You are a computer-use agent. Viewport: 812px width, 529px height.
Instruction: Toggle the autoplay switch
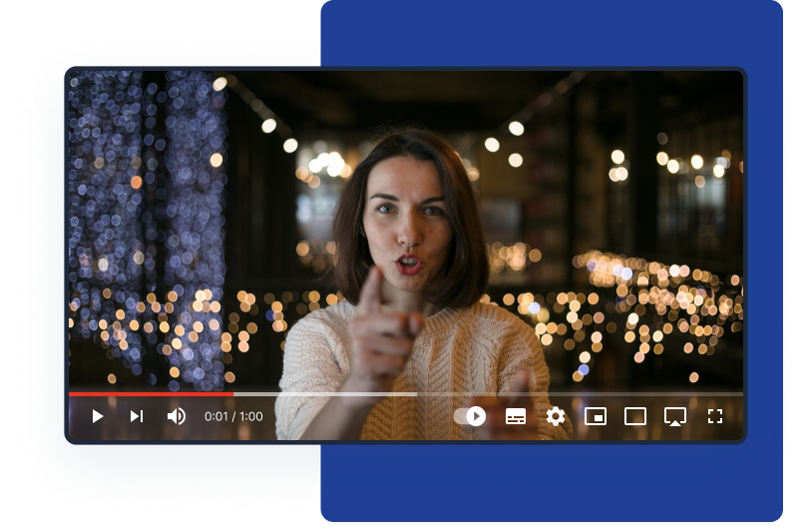click(470, 416)
